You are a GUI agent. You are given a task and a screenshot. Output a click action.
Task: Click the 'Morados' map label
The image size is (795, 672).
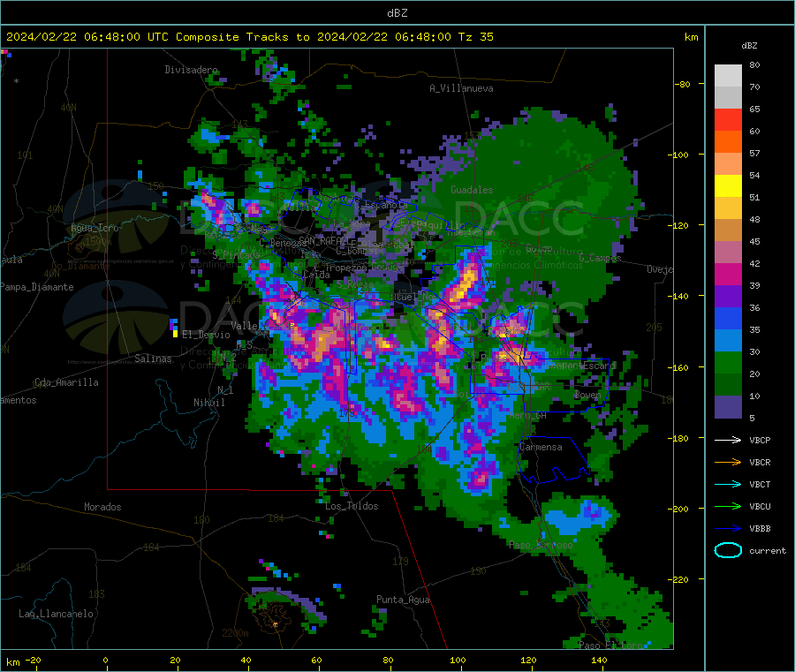click(102, 507)
